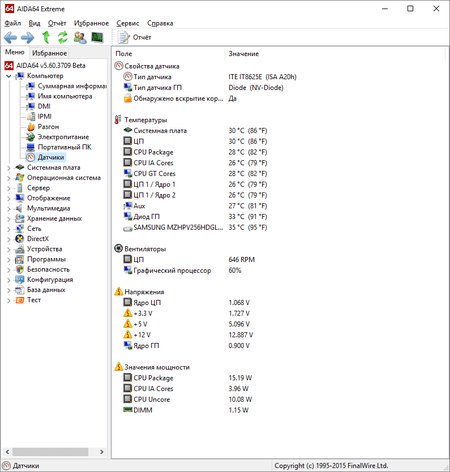Click the Разгон flame icon

[31, 127]
